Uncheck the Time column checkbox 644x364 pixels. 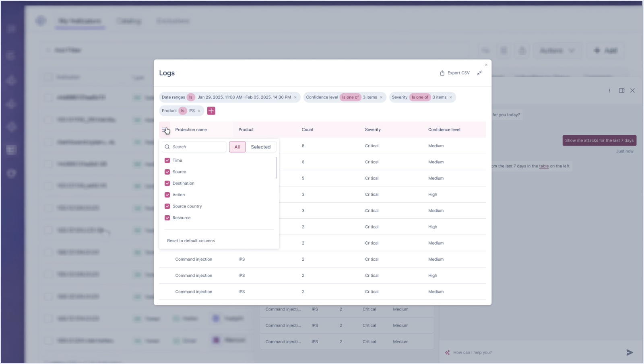pos(167,160)
